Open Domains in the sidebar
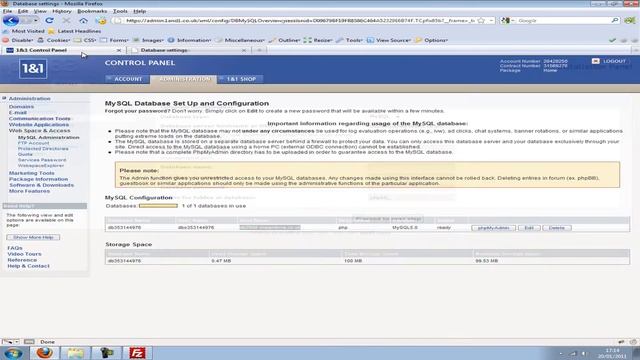 (22, 107)
